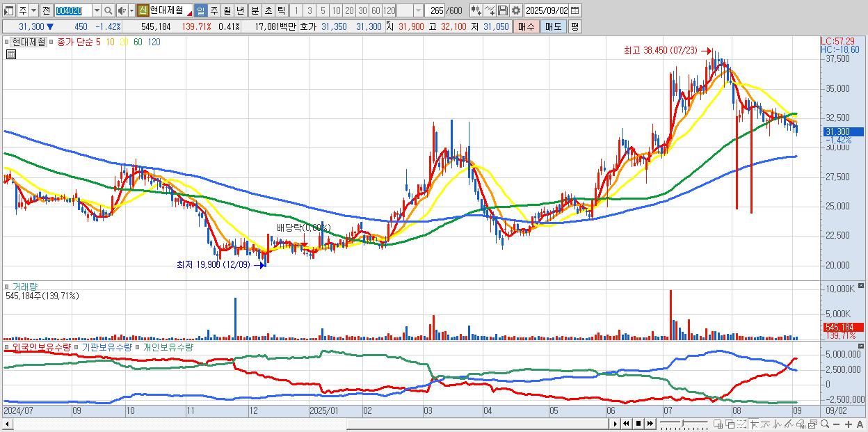Click the 틱 tick chart tab

coord(281,10)
